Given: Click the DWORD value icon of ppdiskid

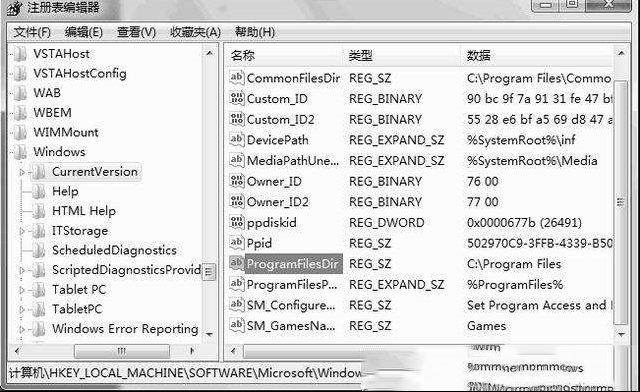Looking at the screenshot, I should pos(237,222).
